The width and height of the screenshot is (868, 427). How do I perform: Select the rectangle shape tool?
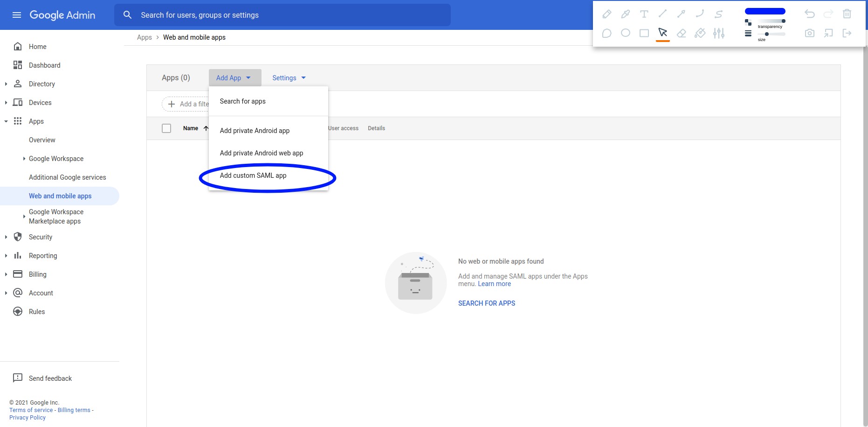[x=644, y=33]
